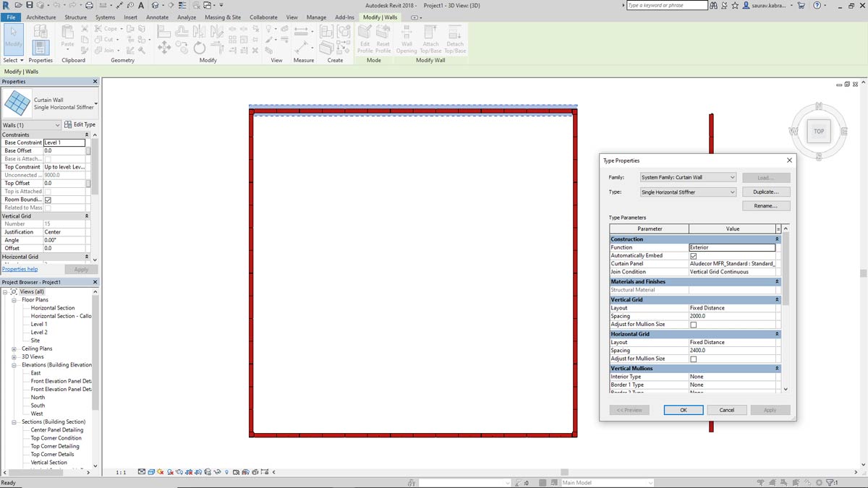The width and height of the screenshot is (868, 488).
Task: Click the view scale 1:1 in view control bar
Action: [x=121, y=472]
